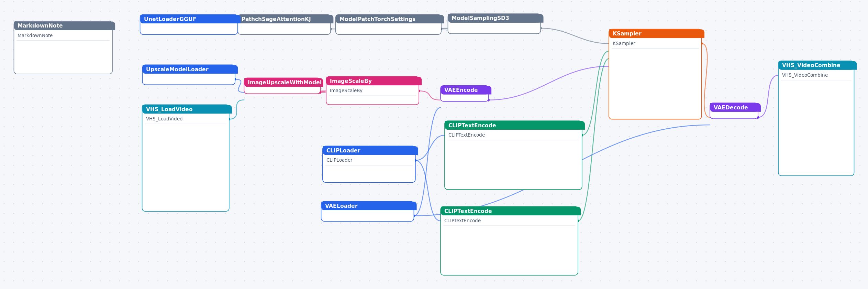Click the CLIPLoader node header

tap(370, 150)
